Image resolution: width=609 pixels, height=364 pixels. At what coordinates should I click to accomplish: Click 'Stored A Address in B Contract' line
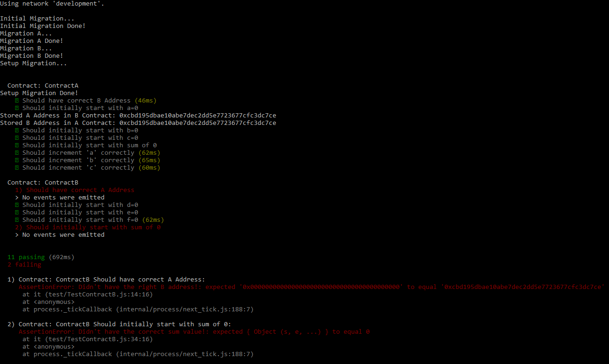[138, 116]
